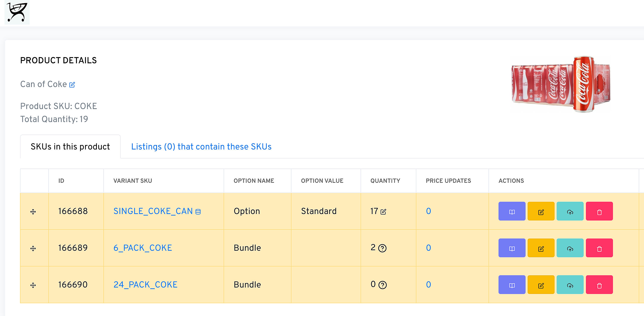
Task: Delete the 24_PACK_COKE variant
Action: (x=599, y=285)
